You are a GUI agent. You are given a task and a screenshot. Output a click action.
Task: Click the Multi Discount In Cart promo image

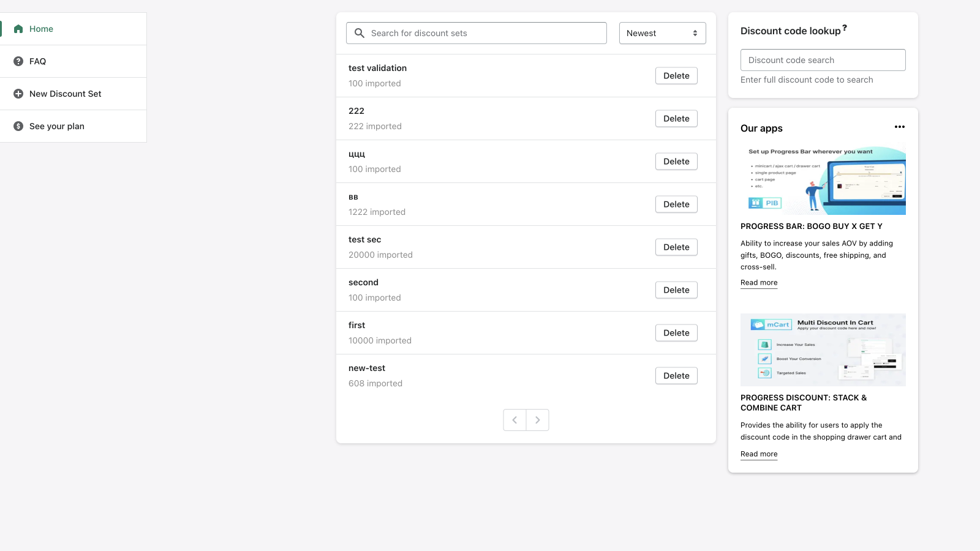(x=823, y=350)
